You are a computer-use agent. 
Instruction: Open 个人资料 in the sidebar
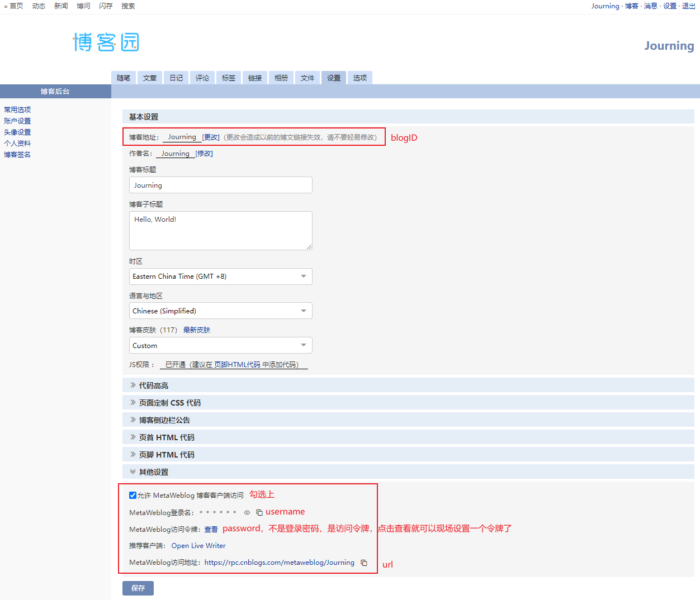tap(17, 144)
